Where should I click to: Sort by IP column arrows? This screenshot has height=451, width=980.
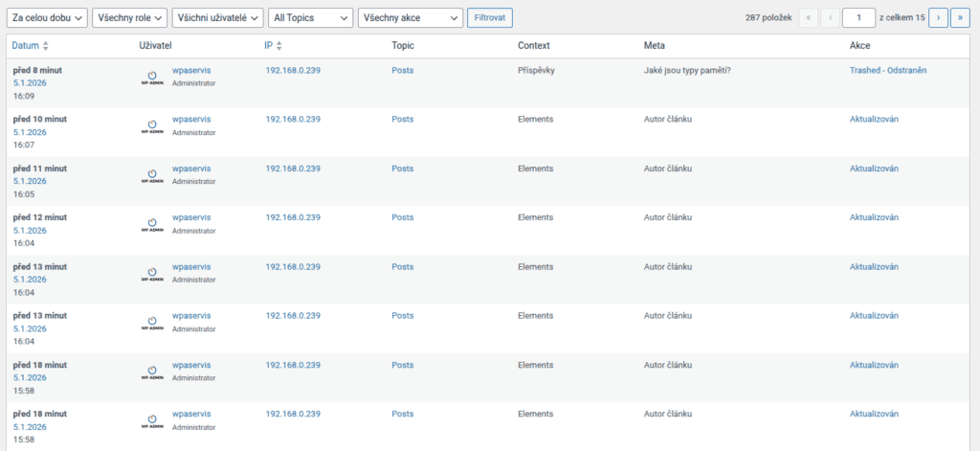click(278, 46)
